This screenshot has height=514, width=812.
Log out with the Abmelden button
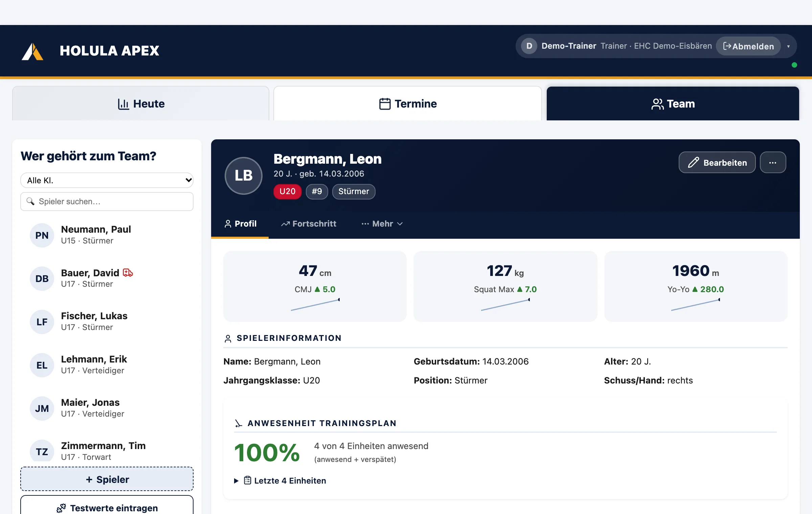pos(748,46)
